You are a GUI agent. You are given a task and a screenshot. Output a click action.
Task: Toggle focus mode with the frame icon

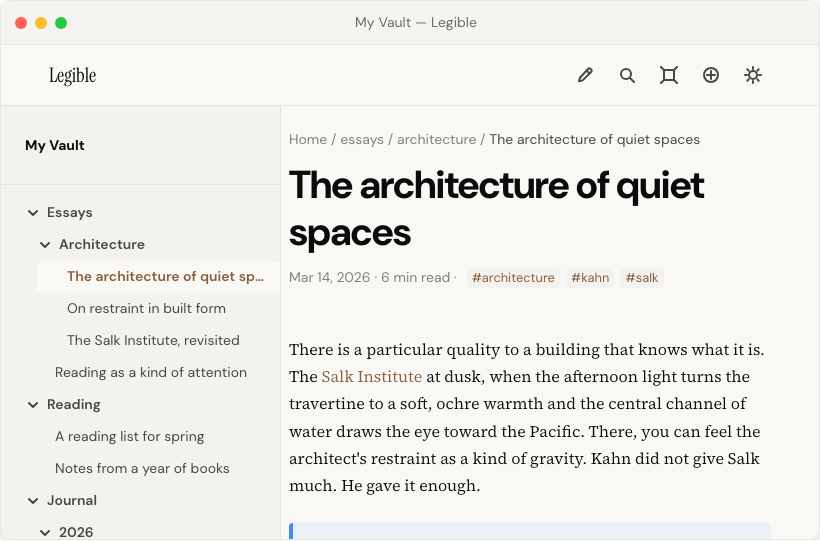coord(669,75)
